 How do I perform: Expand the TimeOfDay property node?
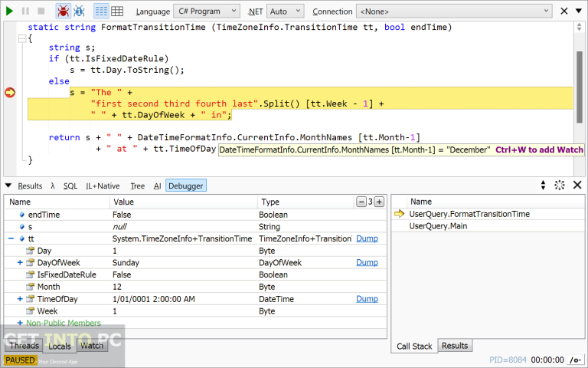20,299
